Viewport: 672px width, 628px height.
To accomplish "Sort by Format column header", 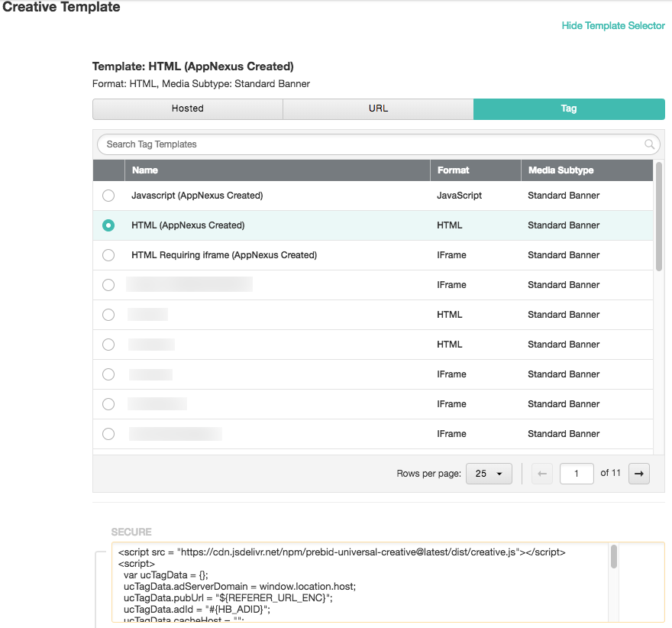I will (454, 170).
